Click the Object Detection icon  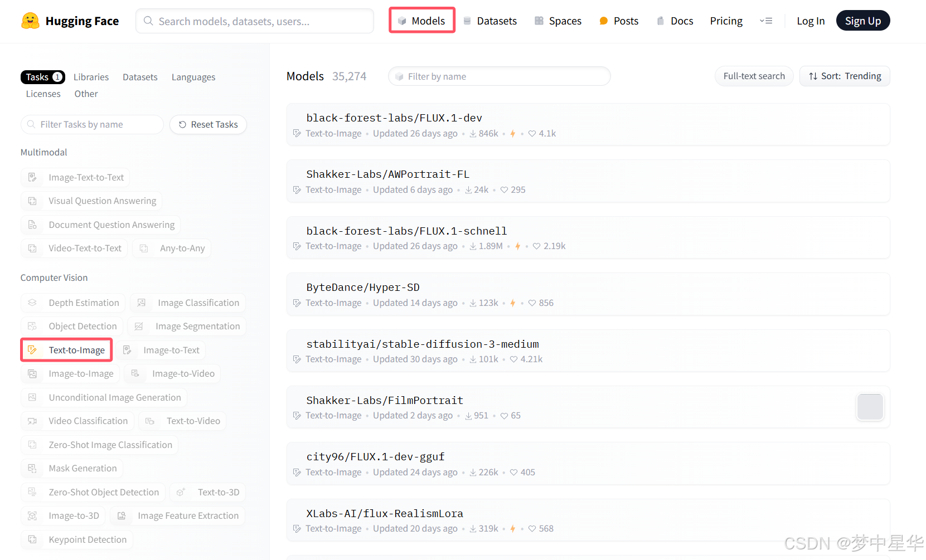(32, 326)
